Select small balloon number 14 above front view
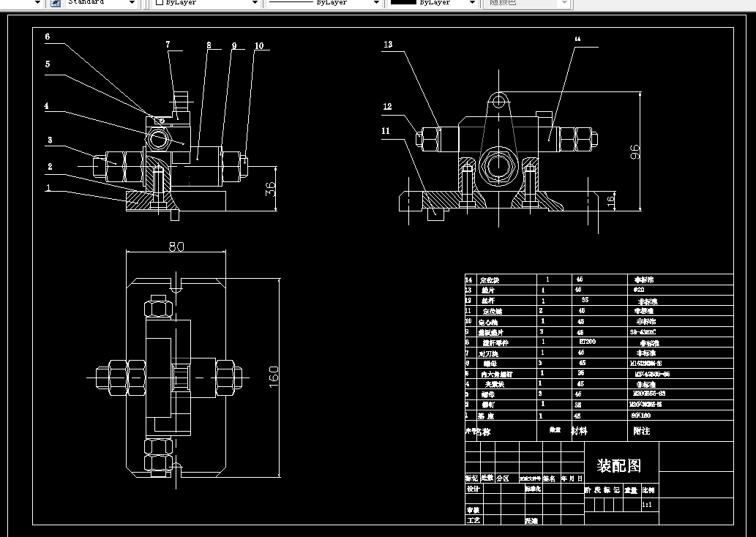Image resolution: width=756 pixels, height=537 pixels. coord(577,39)
